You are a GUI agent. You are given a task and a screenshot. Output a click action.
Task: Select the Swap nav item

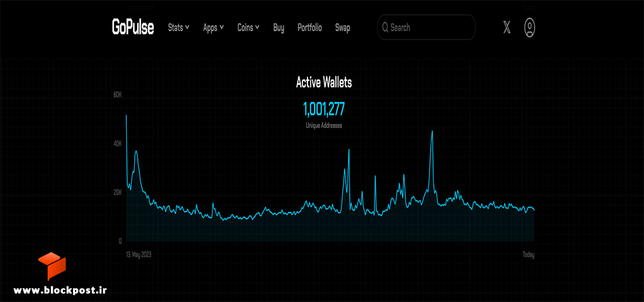343,28
